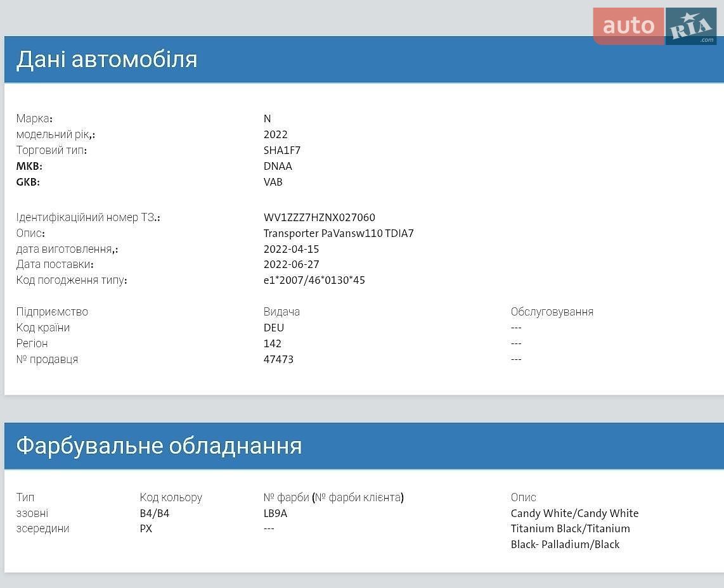
Task: Select the trade type value 'SHA1F7'
Action: tap(282, 150)
